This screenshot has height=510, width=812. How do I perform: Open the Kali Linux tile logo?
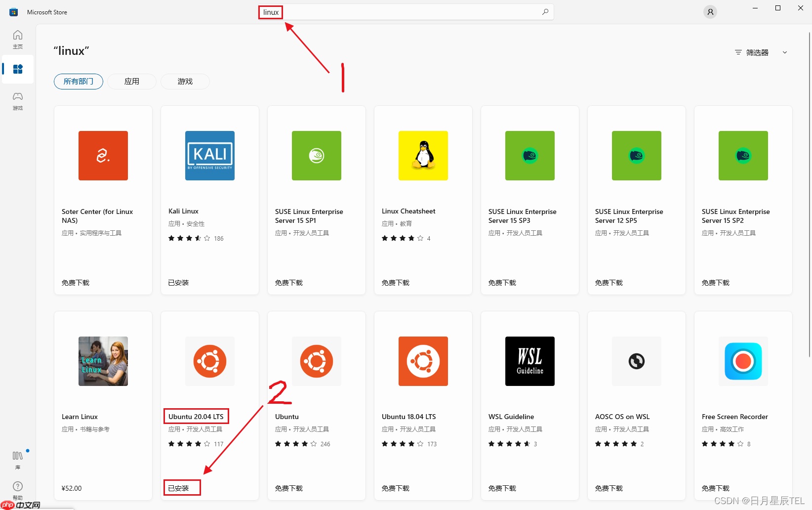click(x=209, y=155)
